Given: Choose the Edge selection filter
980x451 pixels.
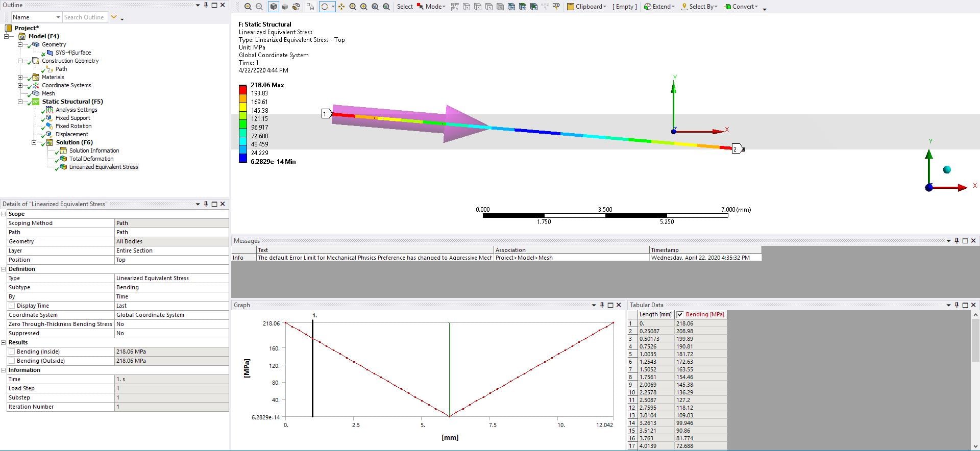Looking at the screenshot, I should pos(478,7).
